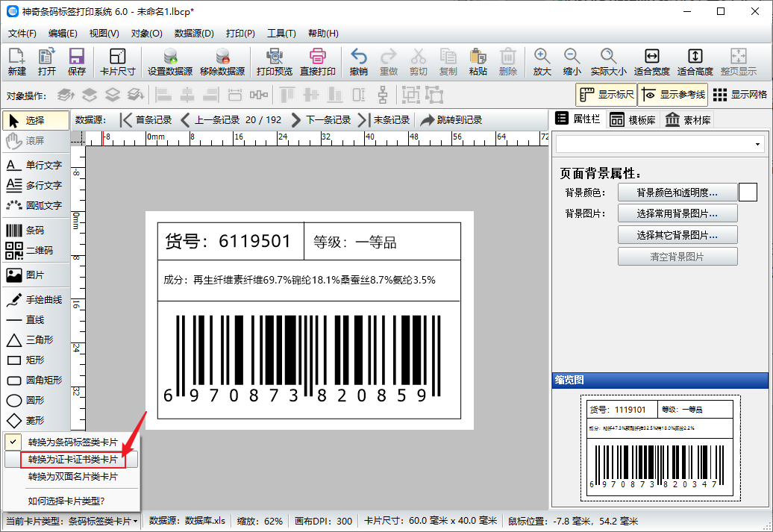Open 卡片尺寸 card size settings
This screenshot has width=773, height=532.
[x=117, y=62]
